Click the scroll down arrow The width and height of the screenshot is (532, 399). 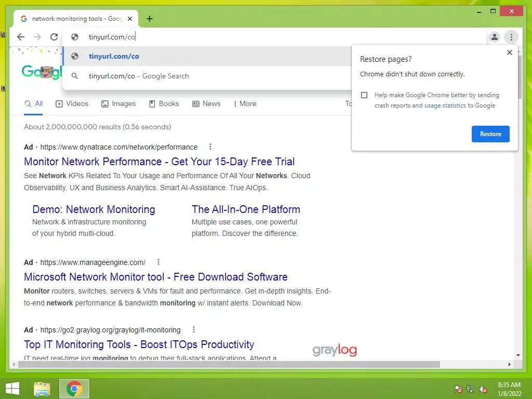coord(518,355)
